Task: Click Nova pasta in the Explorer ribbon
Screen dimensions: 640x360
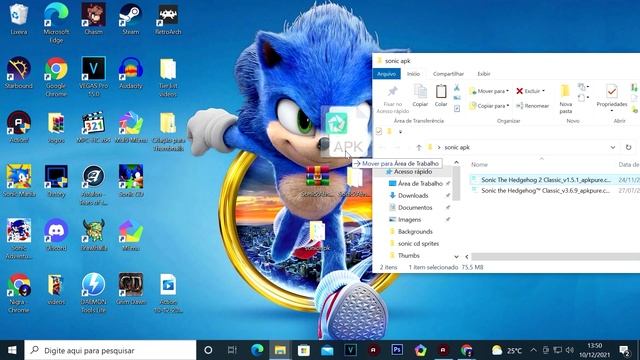Action: click(566, 98)
